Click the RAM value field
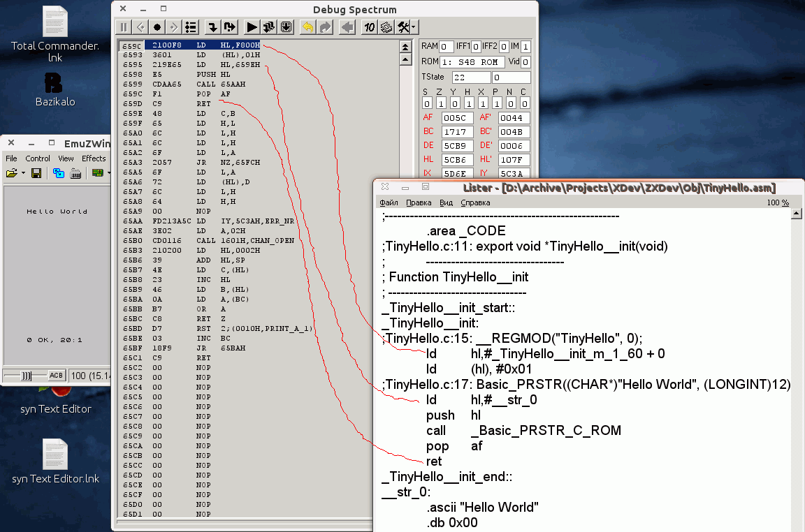The image size is (805, 532). tap(446, 47)
